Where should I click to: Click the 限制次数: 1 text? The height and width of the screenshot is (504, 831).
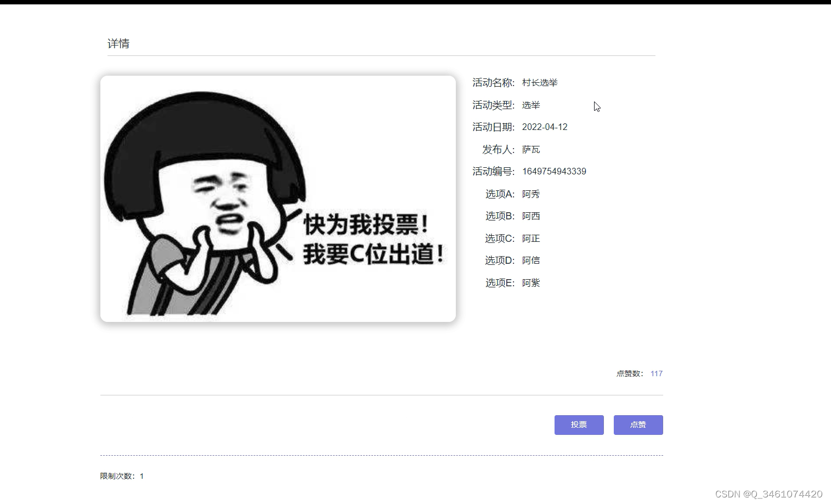coord(122,476)
